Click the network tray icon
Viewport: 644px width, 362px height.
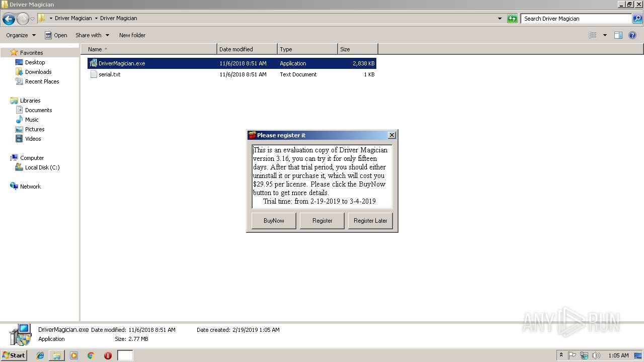point(584,355)
